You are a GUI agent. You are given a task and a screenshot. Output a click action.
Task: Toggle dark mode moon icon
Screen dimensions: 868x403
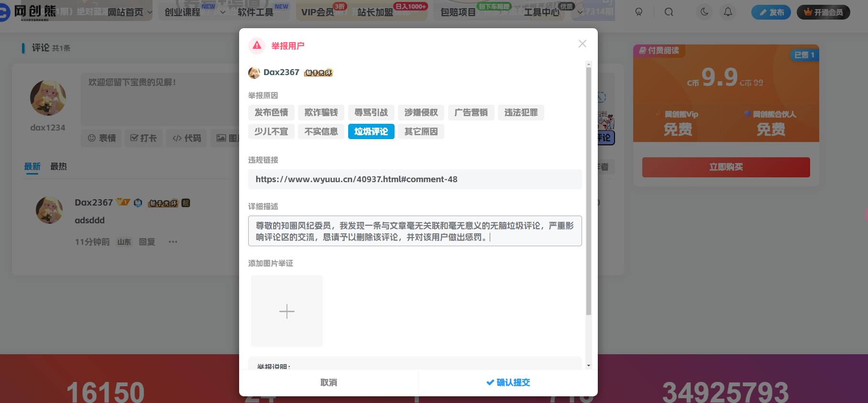pos(704,12)
